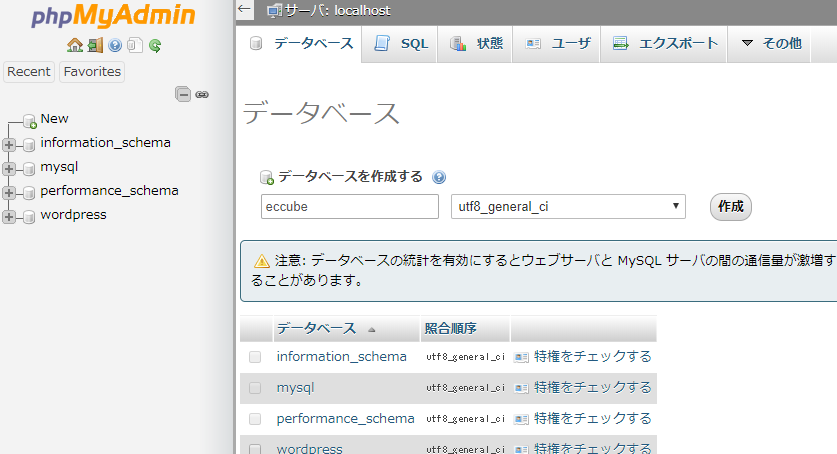
Task: Select the performance_schema row checkbox
Action: 255,419
